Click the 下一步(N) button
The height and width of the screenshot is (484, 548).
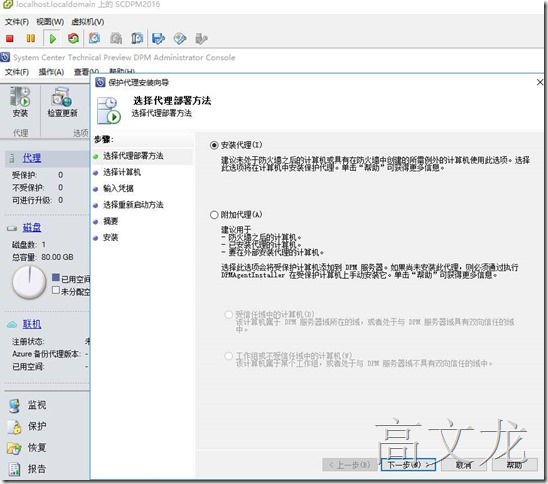point(408,465)
